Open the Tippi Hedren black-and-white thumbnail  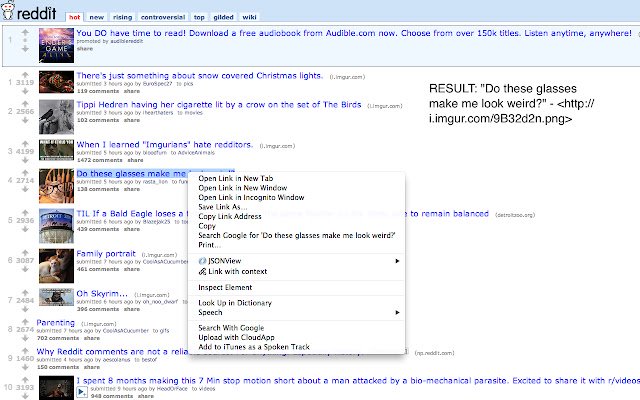(56, 117)
